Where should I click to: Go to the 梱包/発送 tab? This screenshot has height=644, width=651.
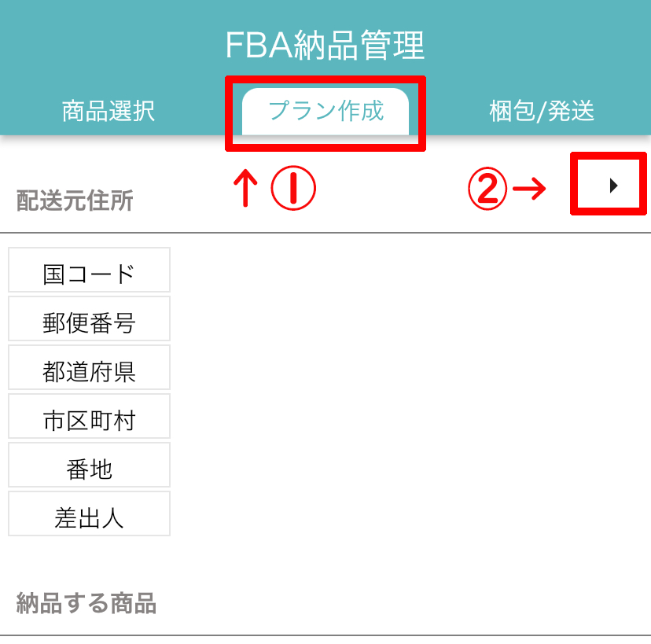[542, 112]
